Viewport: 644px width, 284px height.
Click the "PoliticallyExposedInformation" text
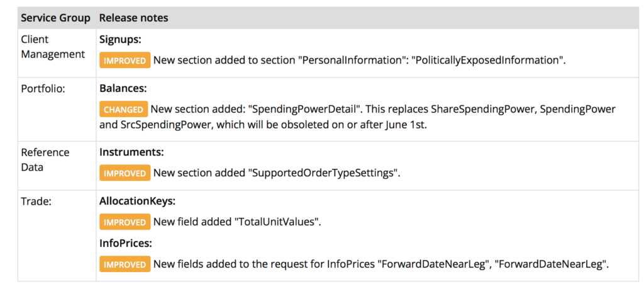click(x=489, y=60)
